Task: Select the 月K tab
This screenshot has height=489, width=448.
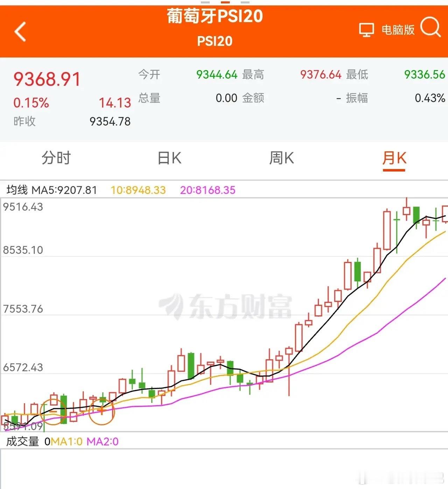Action: coord(394,158)
